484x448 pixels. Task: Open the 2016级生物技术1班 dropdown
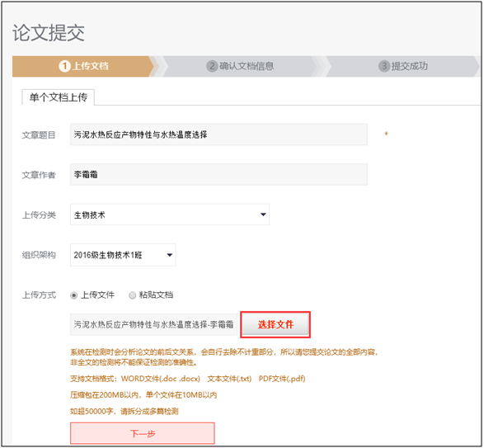[x=123, y=255]
